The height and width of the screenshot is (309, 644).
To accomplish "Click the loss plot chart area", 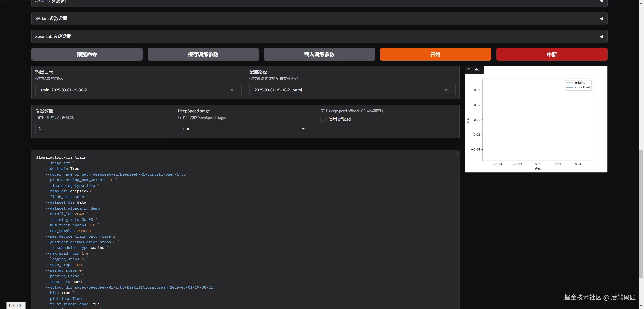I will pyautogui.click(x=538, y=120).
